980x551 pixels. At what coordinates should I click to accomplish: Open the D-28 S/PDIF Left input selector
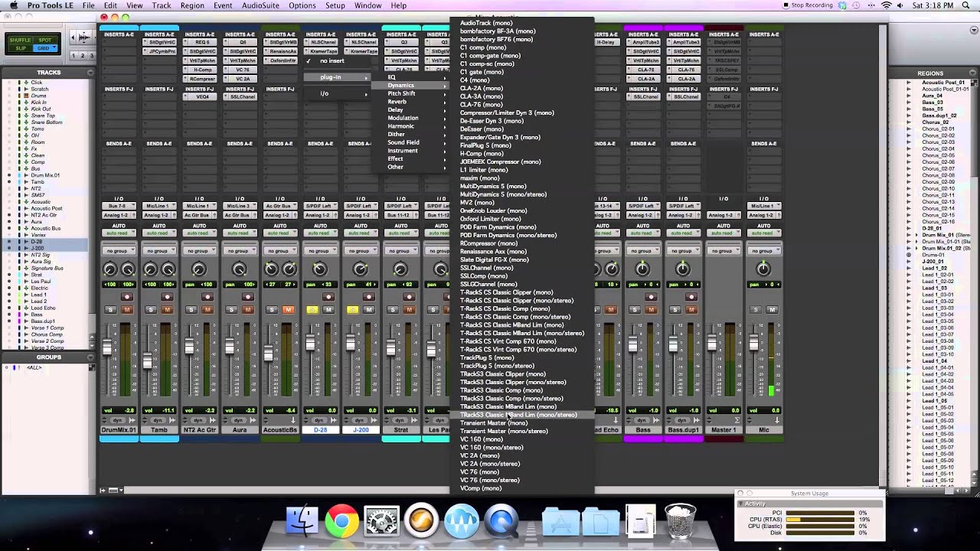320,206
